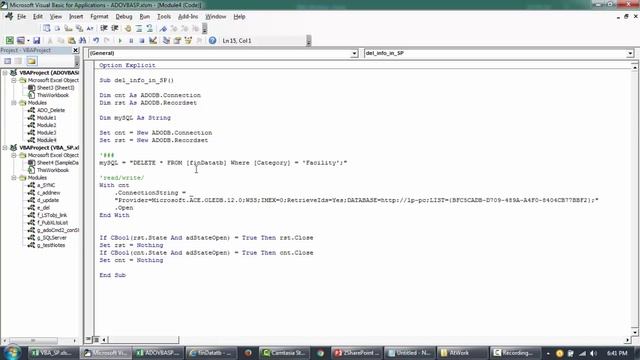640x360 pixels.
Task: Open the Add-Ins menu
Action: point(188,17)
